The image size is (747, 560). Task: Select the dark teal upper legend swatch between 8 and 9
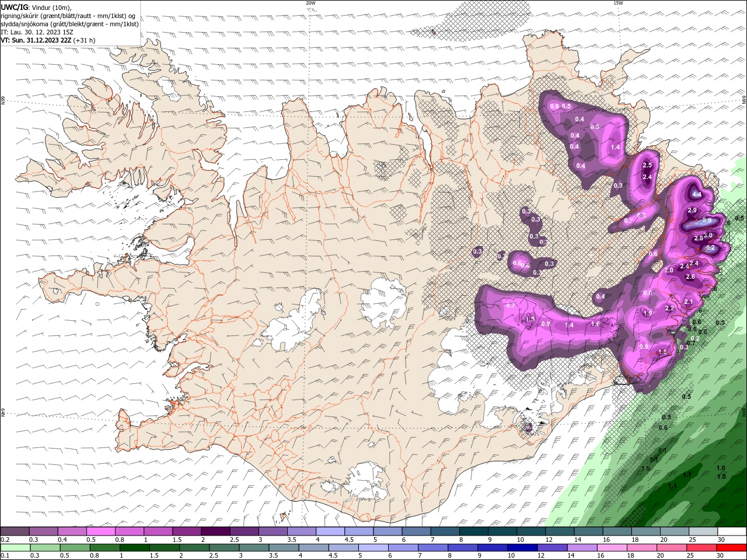[x=474, y=531]
